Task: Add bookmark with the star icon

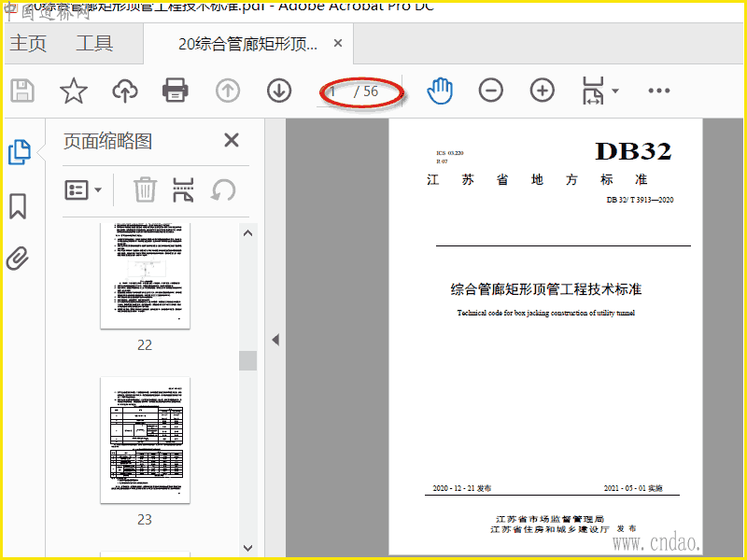Action: coord(74,91)
